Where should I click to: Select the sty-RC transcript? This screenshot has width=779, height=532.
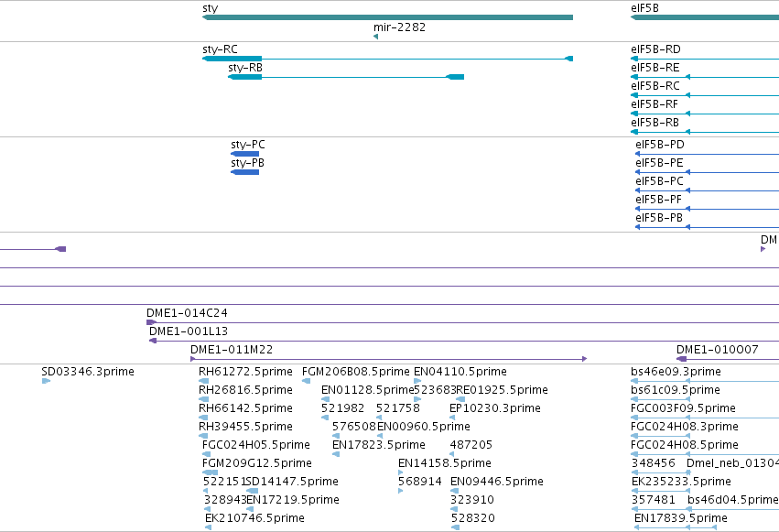(387, 59)
